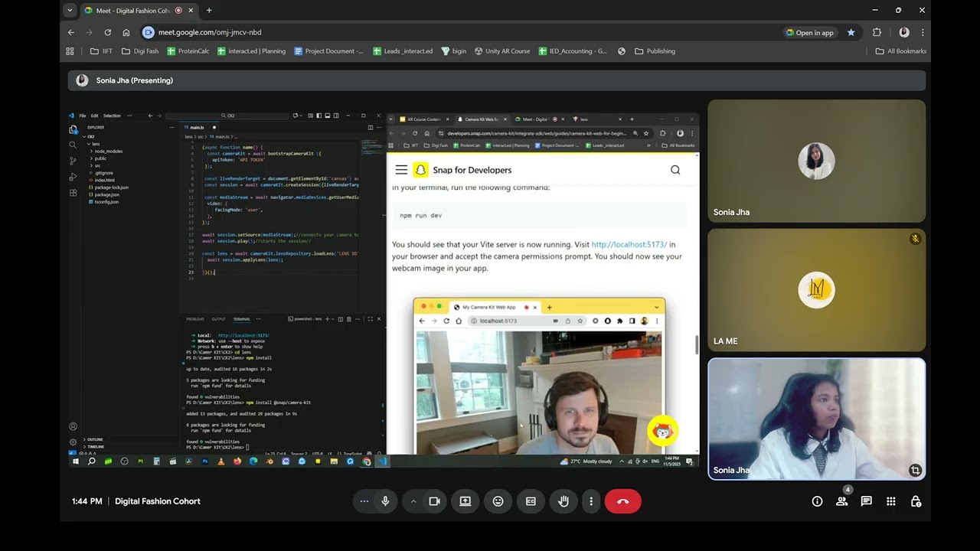This screenshot has width=980, height=551.
Task: Toggle the camera in the Meet call bar
Action: point(435,501)
